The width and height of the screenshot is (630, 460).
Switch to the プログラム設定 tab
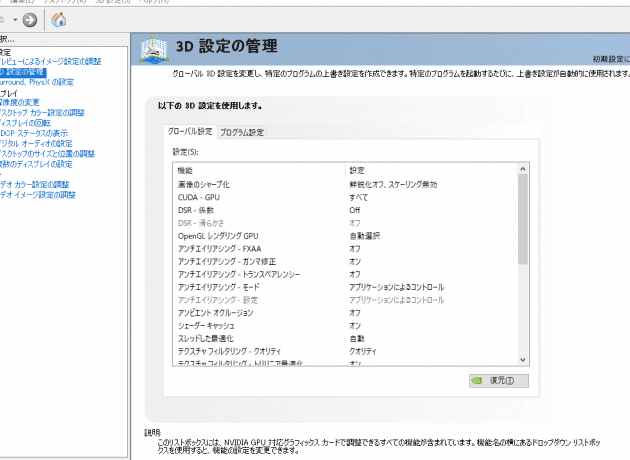[x=242, y=133]
